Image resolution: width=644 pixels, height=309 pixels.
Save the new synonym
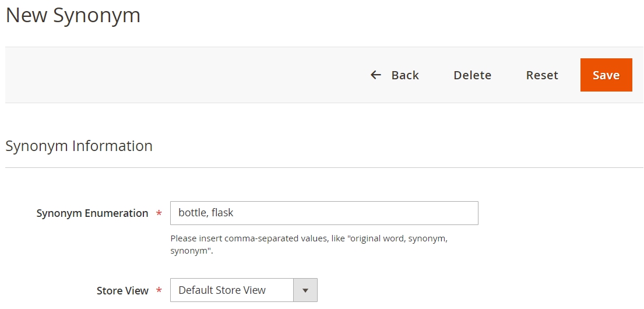[x=606, y=75]
